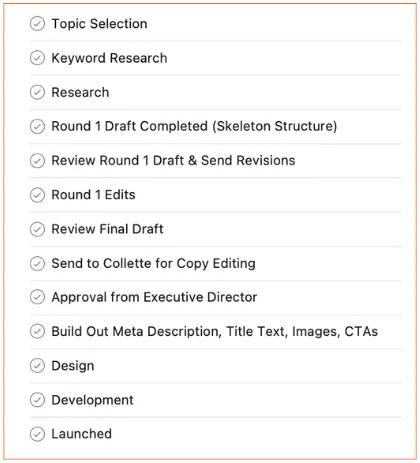The width and height of the screenshot is (420, 463).
Task: Toggle the Keyword Research checkmark circle
Action: 37,58
